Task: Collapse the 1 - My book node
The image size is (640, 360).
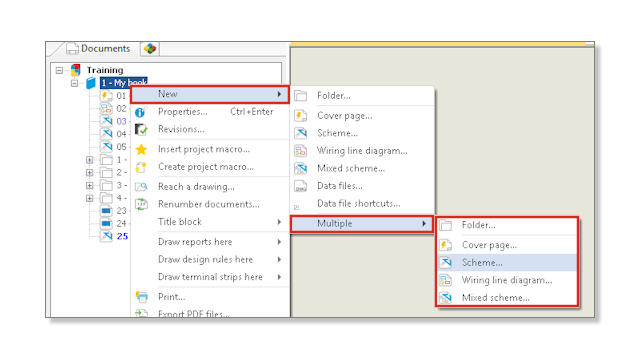Action: coord(74,83)
